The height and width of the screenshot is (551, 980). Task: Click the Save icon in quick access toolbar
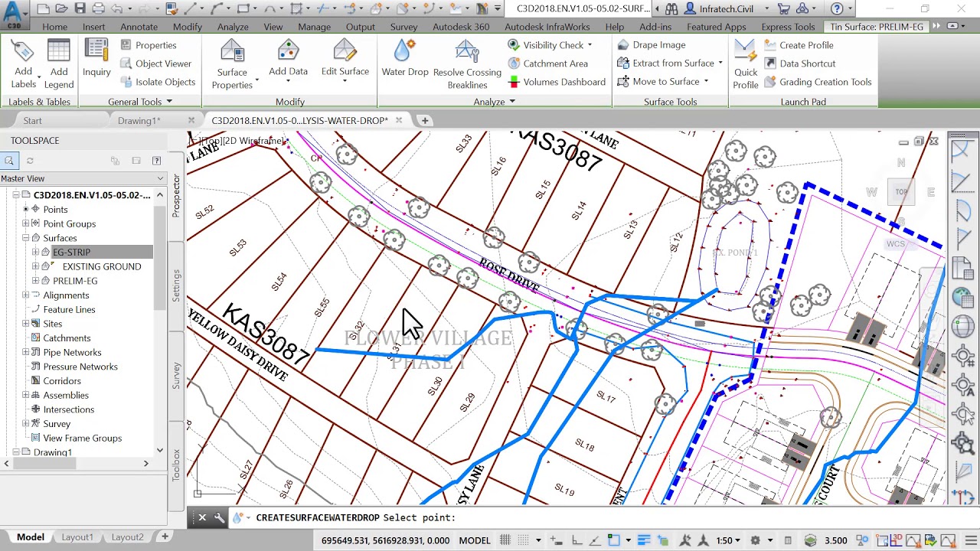coord(80,9)
